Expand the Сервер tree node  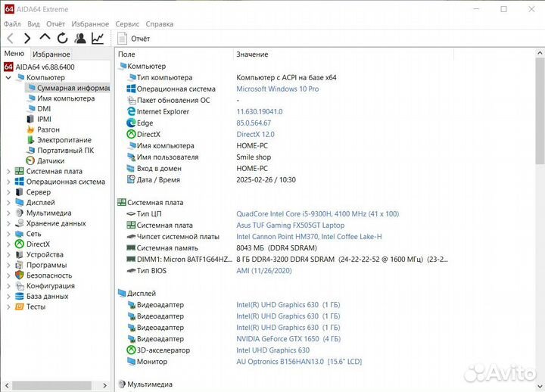[x=8, y=192]
